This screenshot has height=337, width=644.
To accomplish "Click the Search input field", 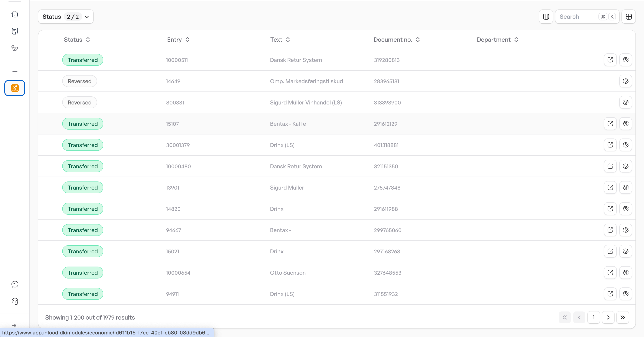I will (578, 17).
